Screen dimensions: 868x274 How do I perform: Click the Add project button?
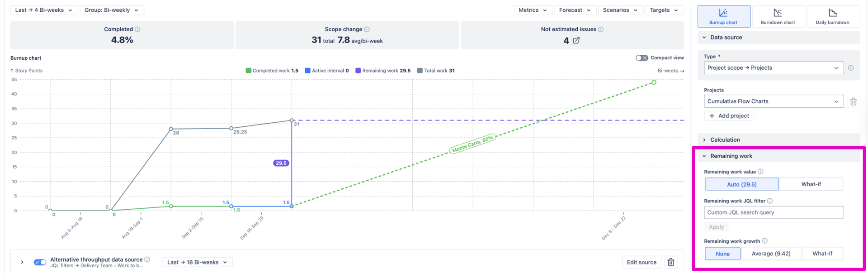[x=729, y=116]
